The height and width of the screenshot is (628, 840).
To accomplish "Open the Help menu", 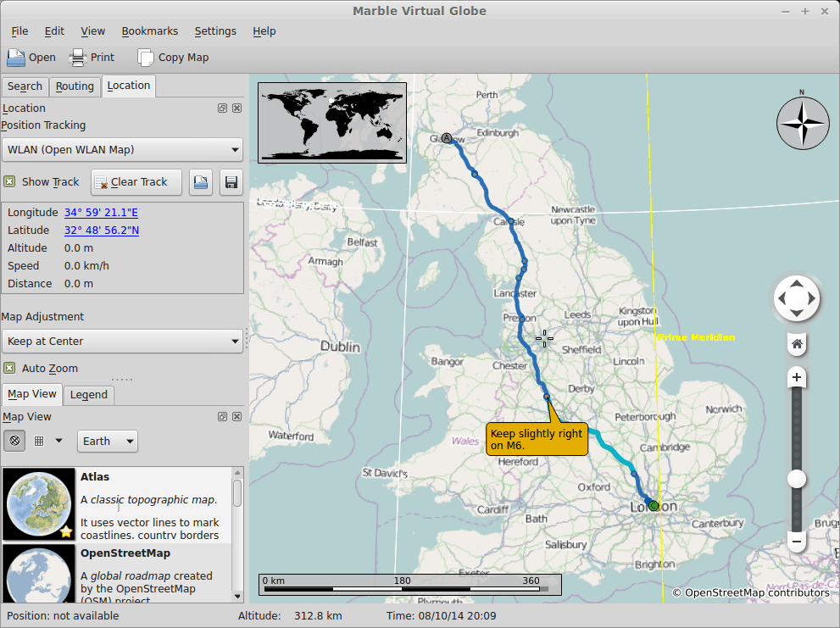I will [x=264, y=31].
